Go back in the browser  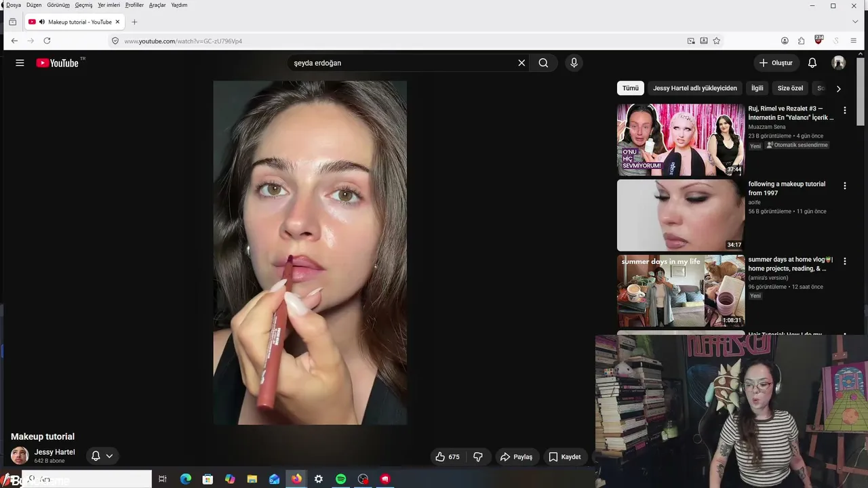tap(14, 41)
